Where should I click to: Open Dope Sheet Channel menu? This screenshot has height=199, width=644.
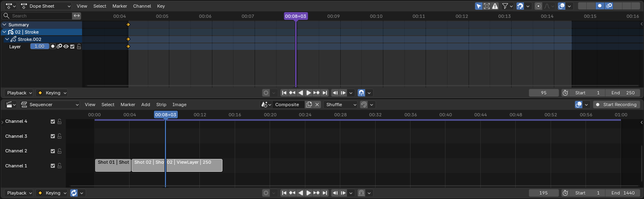tap(142, 6)
